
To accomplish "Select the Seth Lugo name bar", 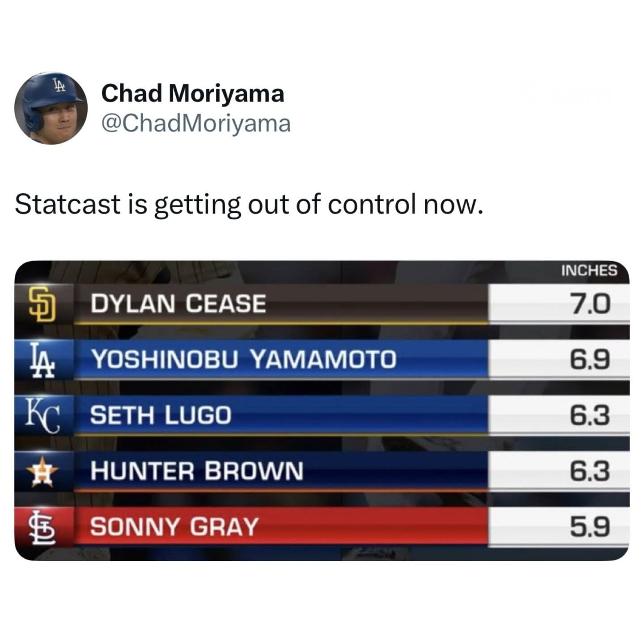I will click(277, 415).
